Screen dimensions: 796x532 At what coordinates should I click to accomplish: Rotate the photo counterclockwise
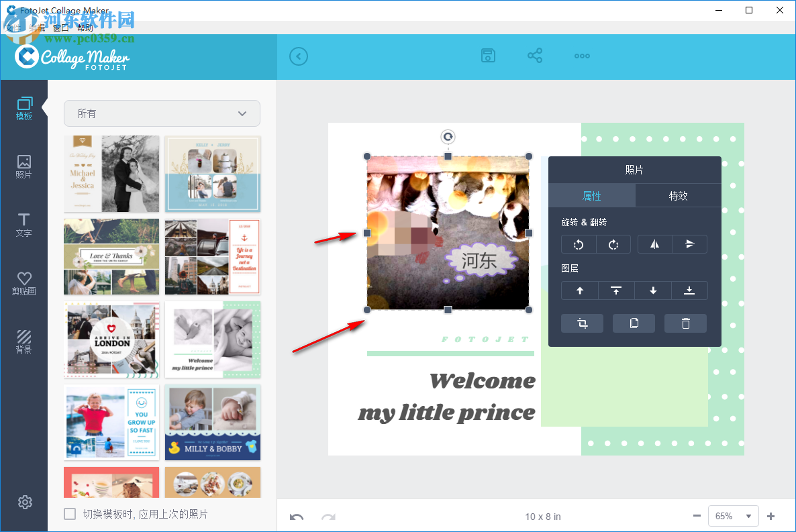579,244
